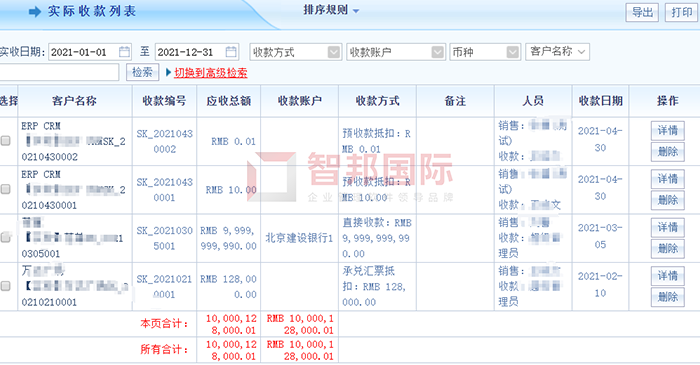Screen dimensions: 700x365
Task: Click the 备注 column header
Action: click(x=455, y=101)
